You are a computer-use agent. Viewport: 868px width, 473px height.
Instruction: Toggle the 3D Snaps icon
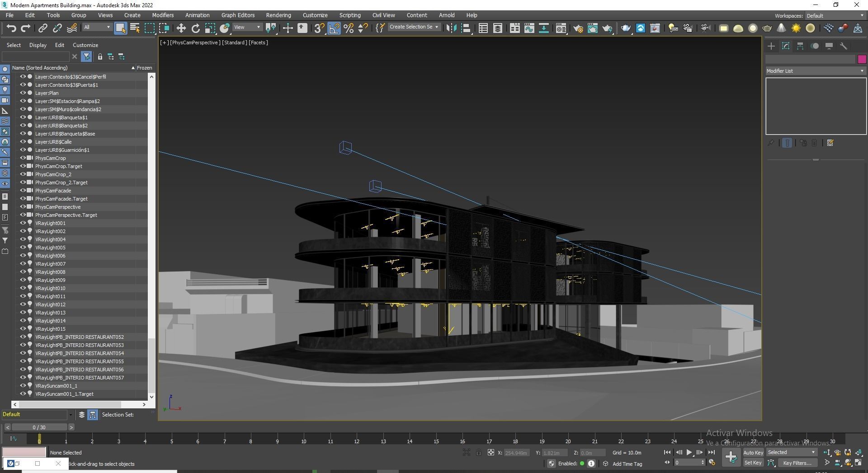coord(319,28)
